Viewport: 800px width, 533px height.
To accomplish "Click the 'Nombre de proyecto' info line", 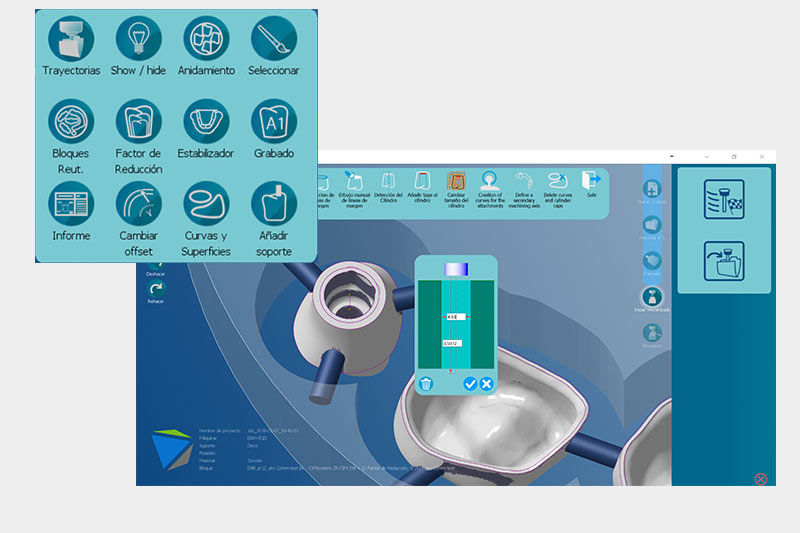I will 249,430.
